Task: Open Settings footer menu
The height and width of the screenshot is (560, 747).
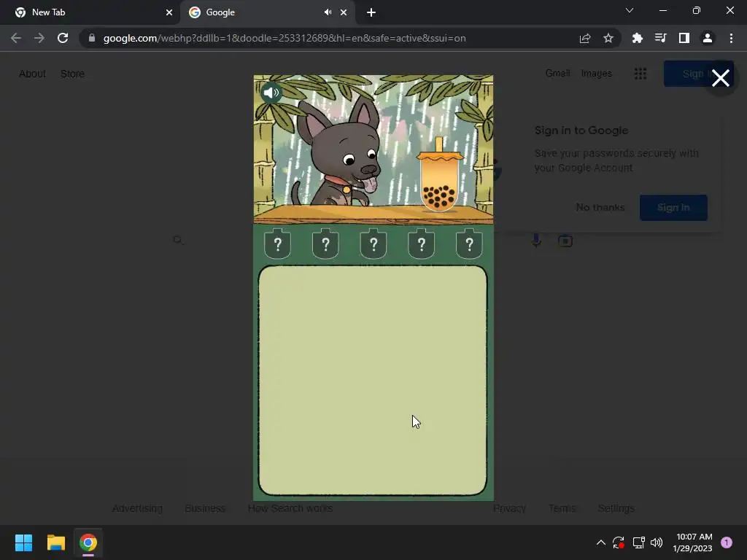Action: click(x=616, y=508)
